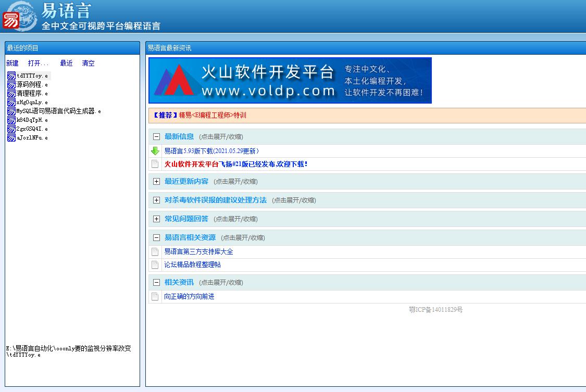
Task: Click the file icon beside 清理程序.e
Action: (11, 93)
